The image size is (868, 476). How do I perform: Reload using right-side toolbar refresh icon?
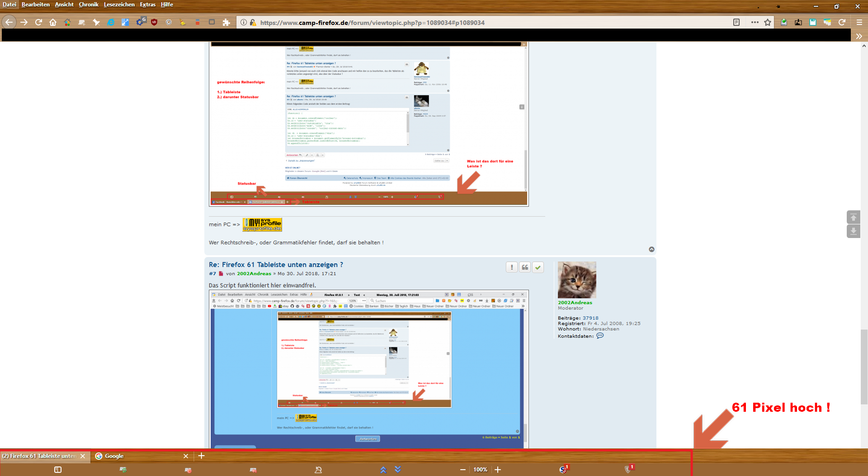coord(842,22)
